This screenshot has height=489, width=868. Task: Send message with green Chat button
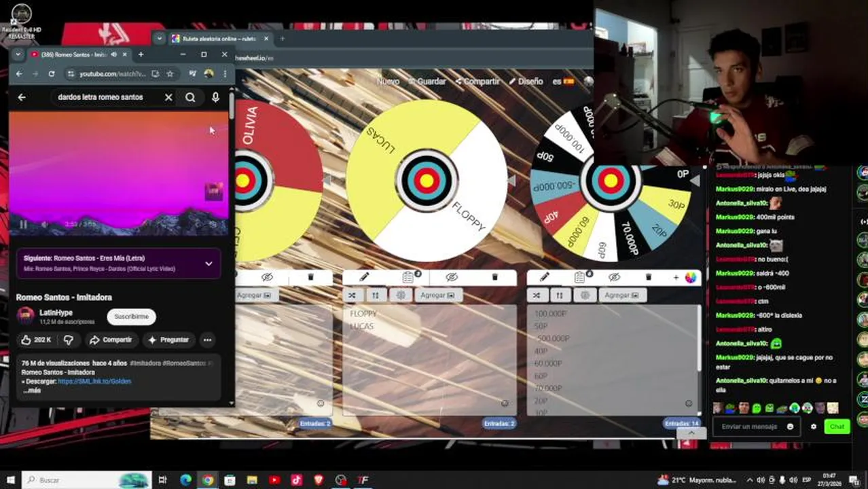(x=837, y=427)
